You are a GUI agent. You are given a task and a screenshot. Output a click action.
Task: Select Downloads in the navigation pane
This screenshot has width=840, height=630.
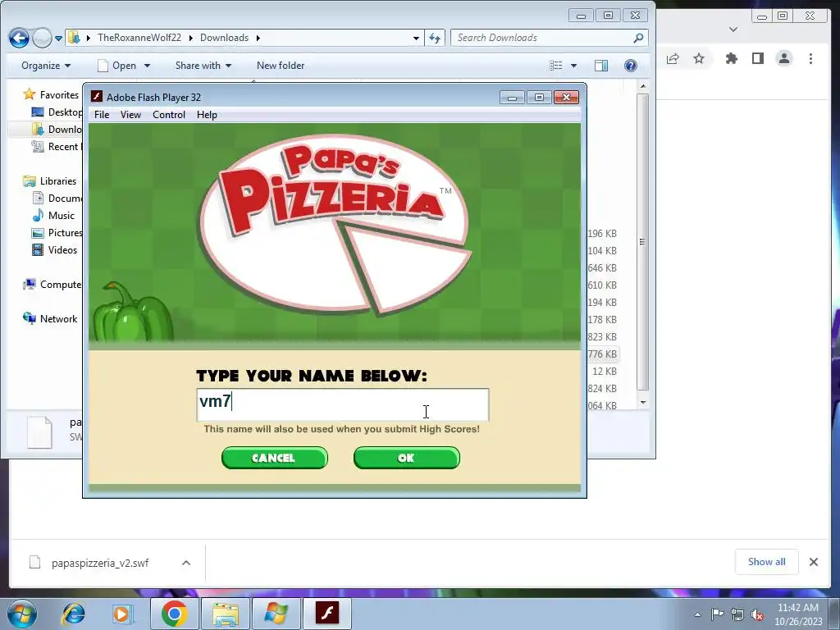pyautogui.click(x=58, y=129)
